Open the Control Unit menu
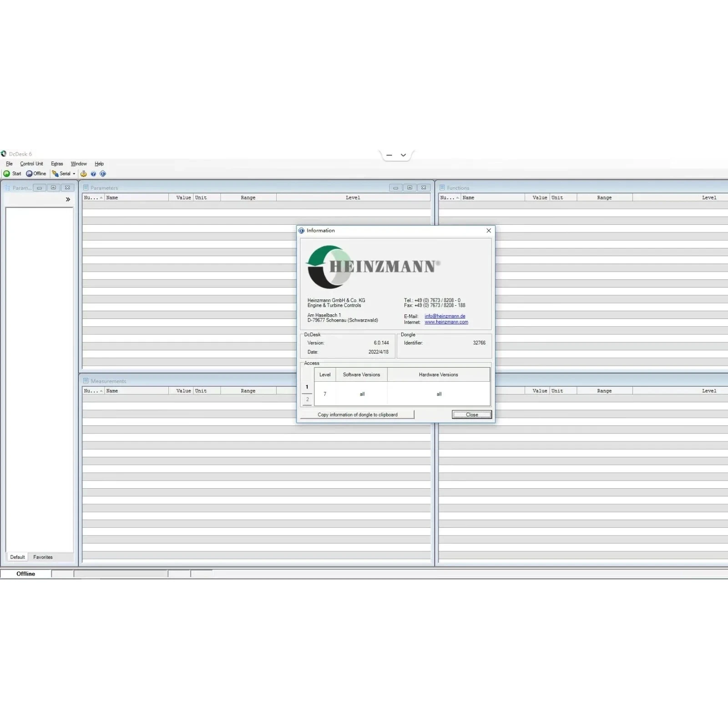 pyautogui.click(x=31, y=164)
